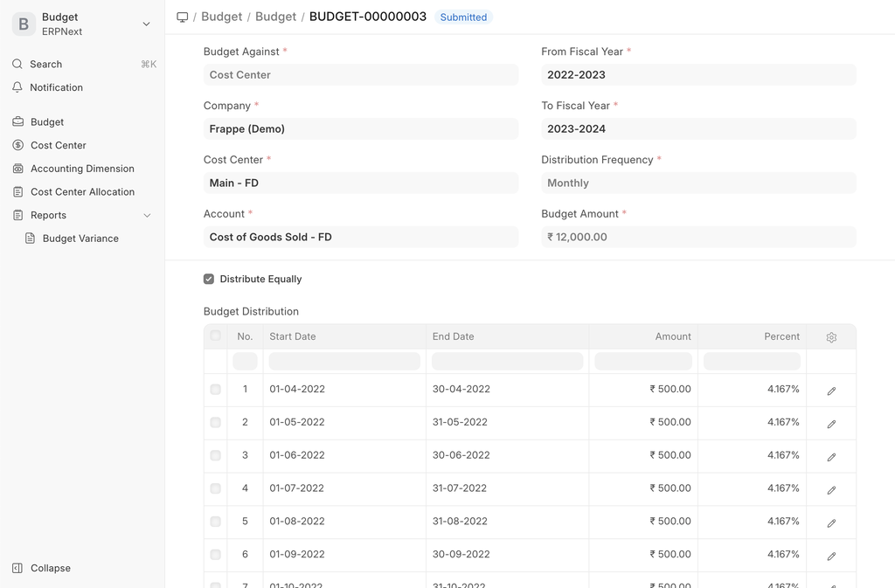The height and width of the screenshot is (588, 895).
Task: Click pencil icon for row 5
Action: (831, 522)
